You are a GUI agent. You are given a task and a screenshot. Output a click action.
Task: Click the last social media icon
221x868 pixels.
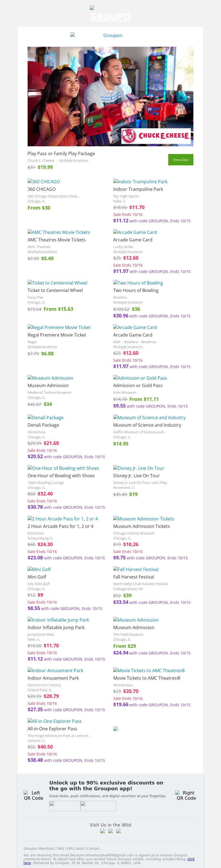pyautogui.click(x=119, y=831)
